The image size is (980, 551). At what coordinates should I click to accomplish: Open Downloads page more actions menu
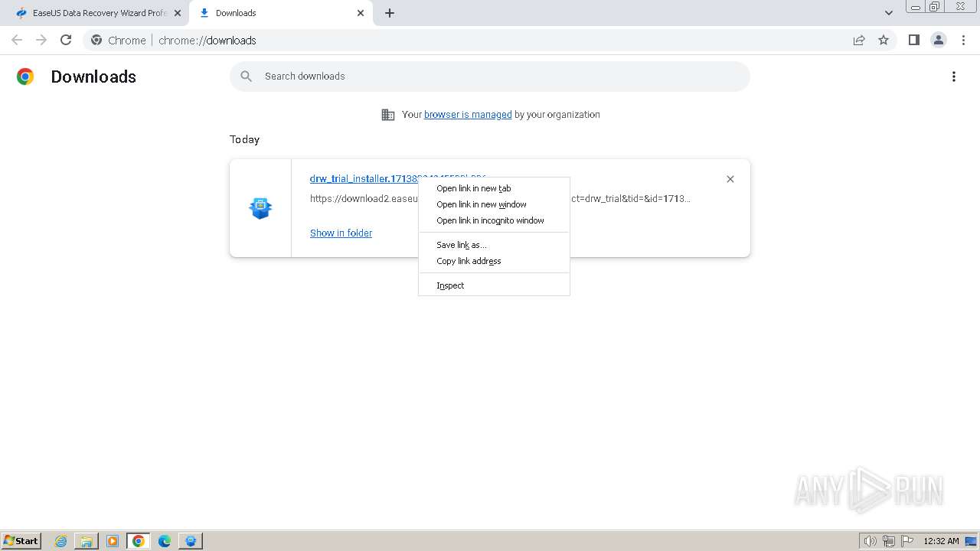click(x=954, y=77)
